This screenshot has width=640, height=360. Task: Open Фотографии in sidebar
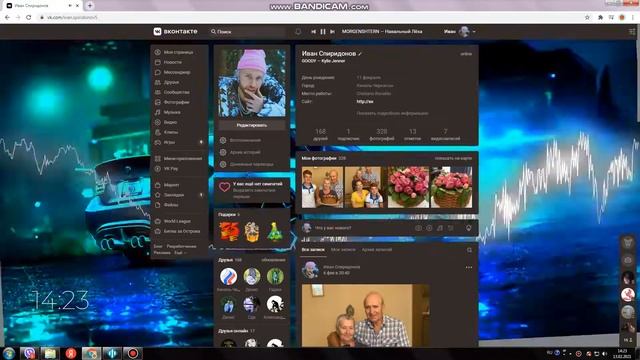point(178,102)
